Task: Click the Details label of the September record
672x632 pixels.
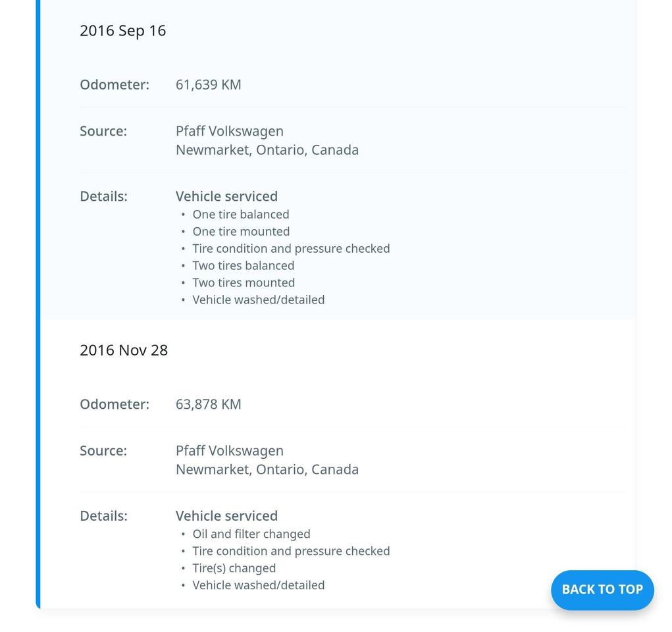Action: (103, 196)
